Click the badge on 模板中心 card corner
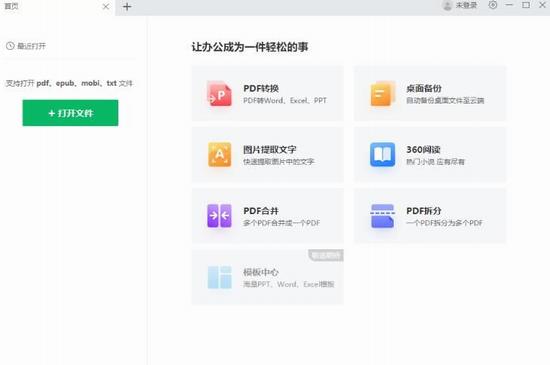Image resolution: width=550 pixels, height=365 pixels. tap(326, 255)
